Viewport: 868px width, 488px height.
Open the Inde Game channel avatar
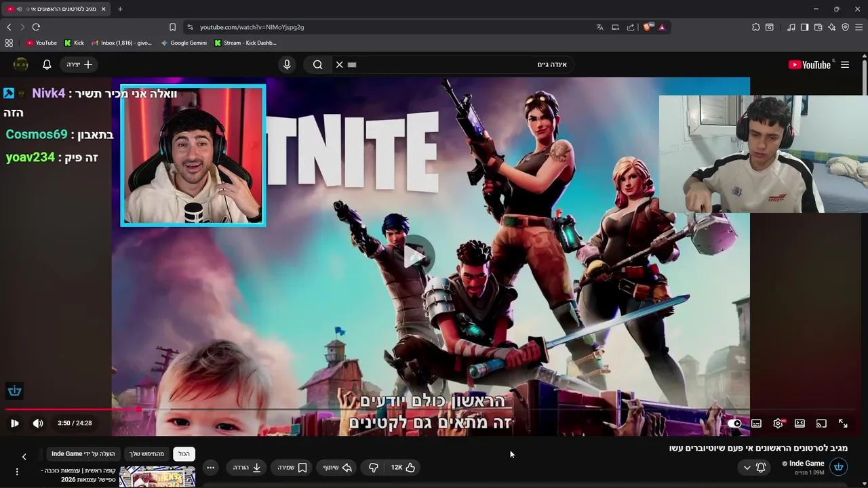coord(839,467)
